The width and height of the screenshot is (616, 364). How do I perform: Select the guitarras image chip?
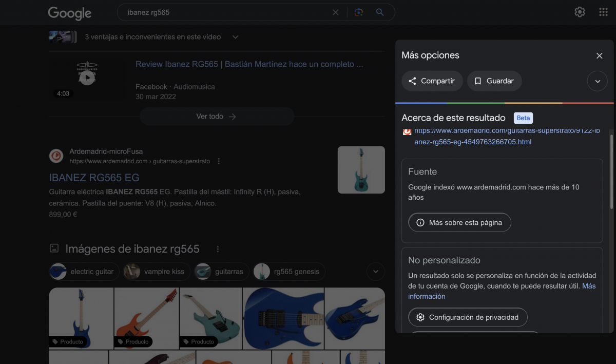(x=222, y=272)
